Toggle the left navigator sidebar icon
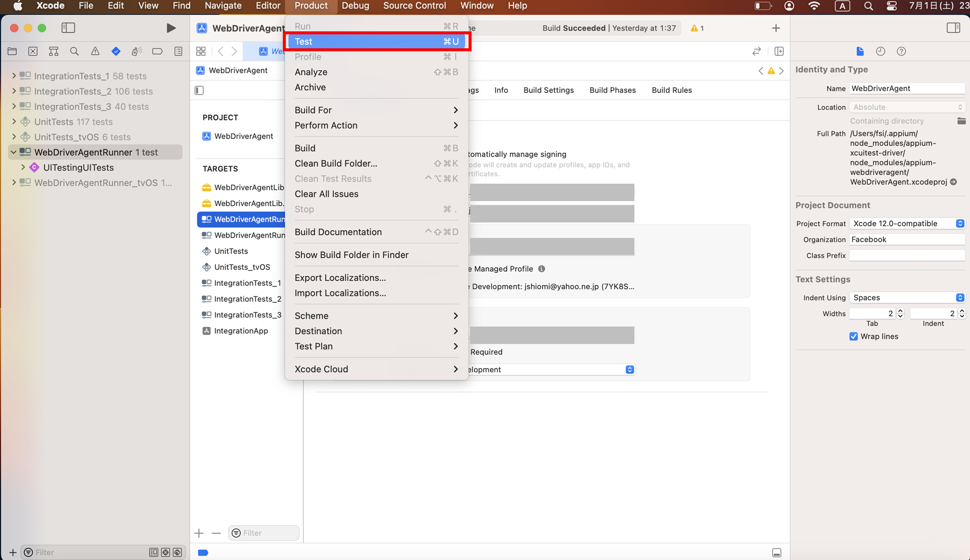The width and height of the screenshot is (970, 560). pyautogui.click(x=68, y=28)
